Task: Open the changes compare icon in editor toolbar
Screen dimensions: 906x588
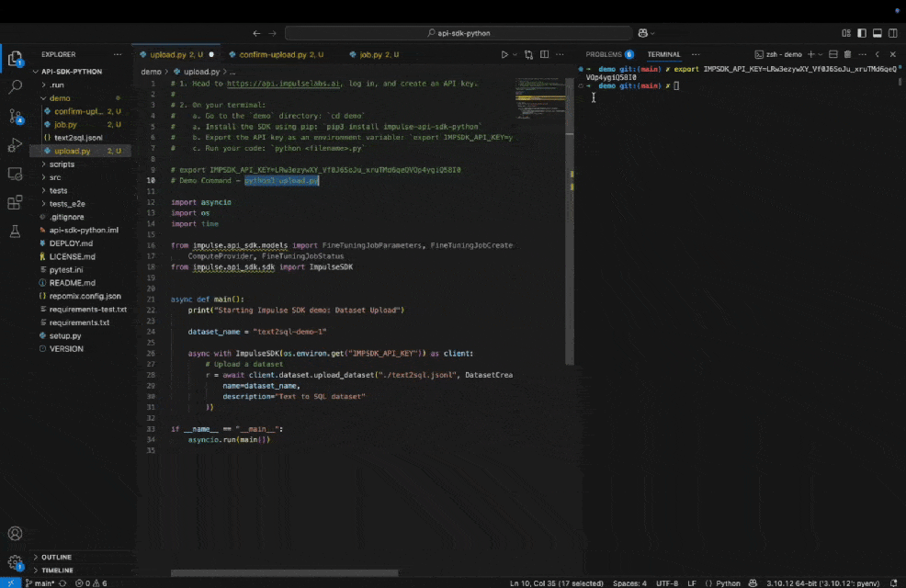Action: point(528,54)
